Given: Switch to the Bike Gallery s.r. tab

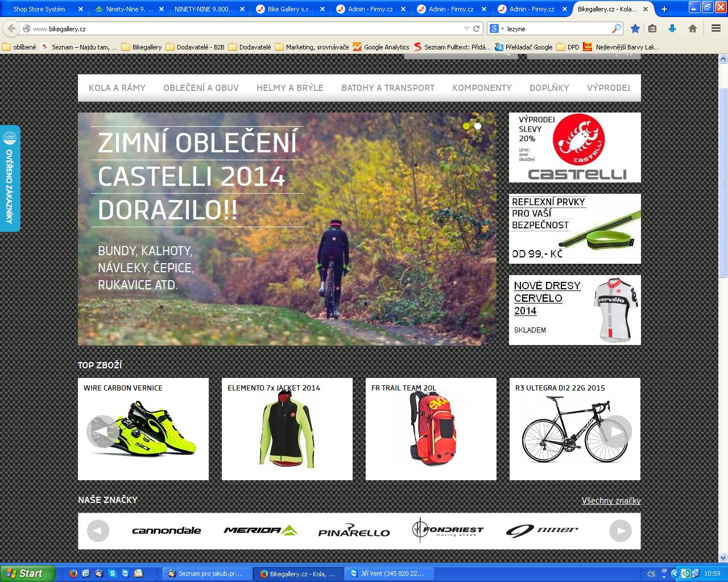Looking at the screenshot, I should 291,9.
